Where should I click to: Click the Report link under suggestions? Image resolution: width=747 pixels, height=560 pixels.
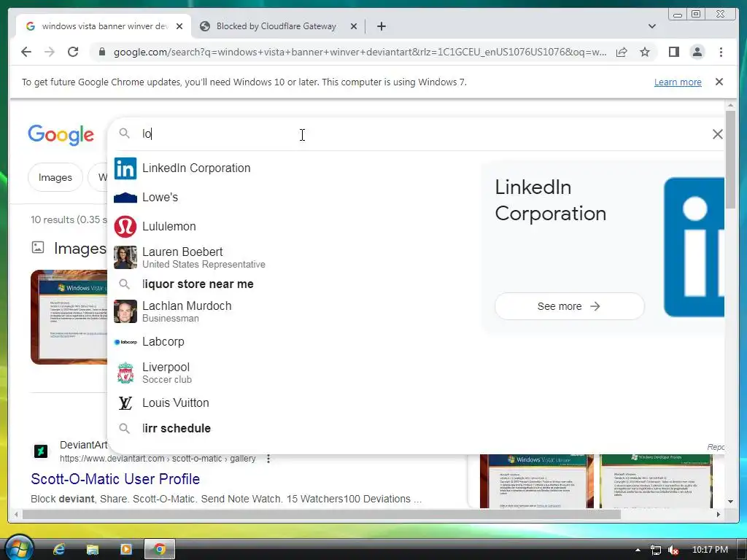click(716, 447)
